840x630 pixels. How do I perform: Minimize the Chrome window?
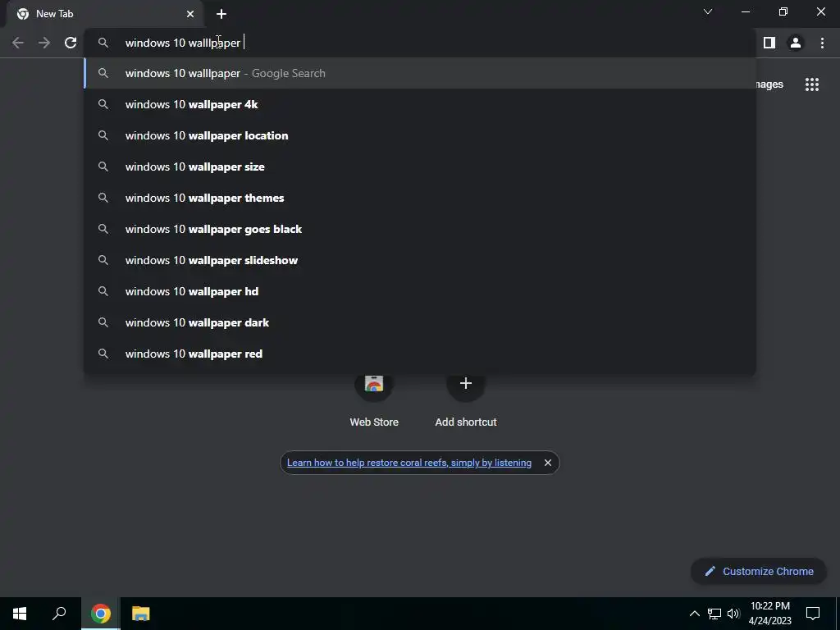pyautogui.click(x=746, y=11)
